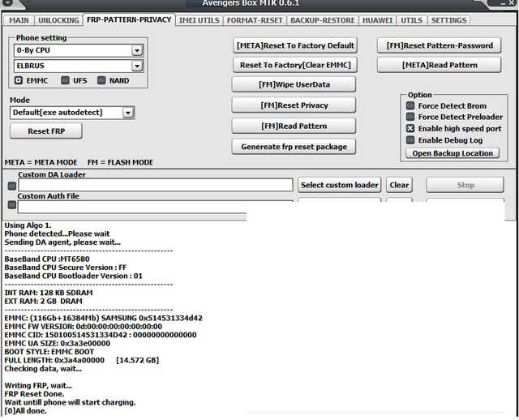This screenshot has width=519, height=420.
Task: Select the NAND storage option
Action: click(x=101, y=80)
